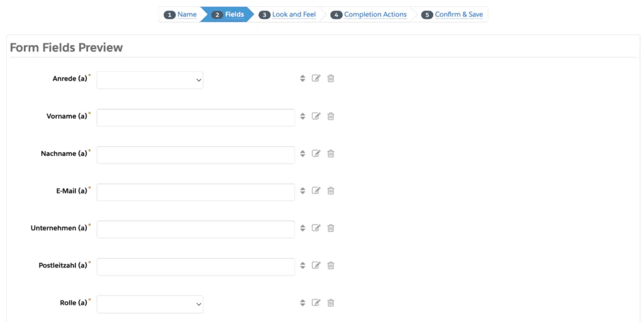This screenshot has height=322, width=644.
Task: Go to step 4 Completion Actions
Action: click(369, 14)
